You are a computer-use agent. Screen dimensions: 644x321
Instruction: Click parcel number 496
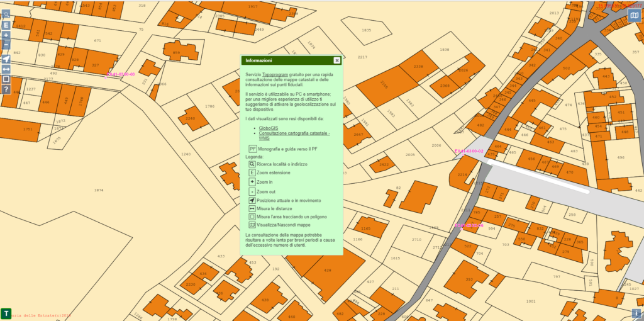tap(621, 157)
